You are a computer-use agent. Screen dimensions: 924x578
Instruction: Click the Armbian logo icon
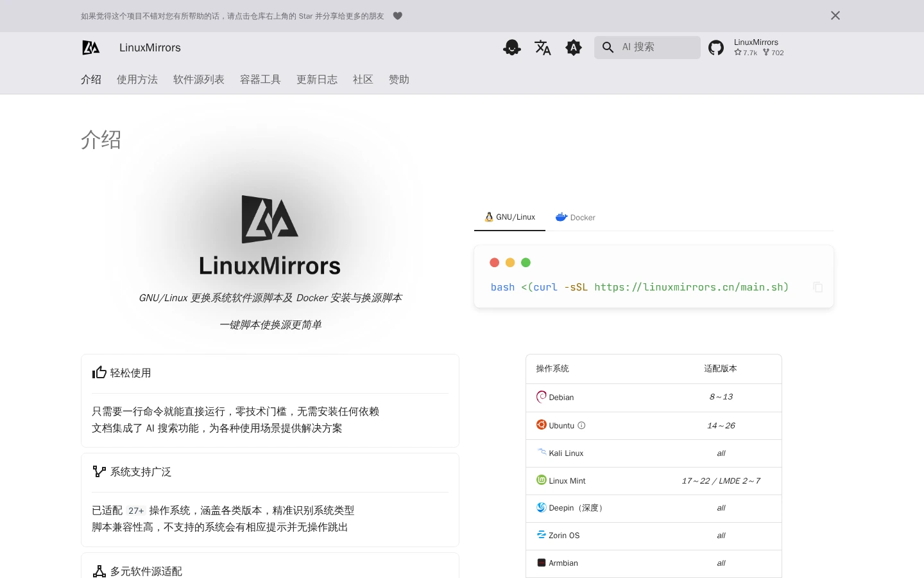[x=542, y=563]
